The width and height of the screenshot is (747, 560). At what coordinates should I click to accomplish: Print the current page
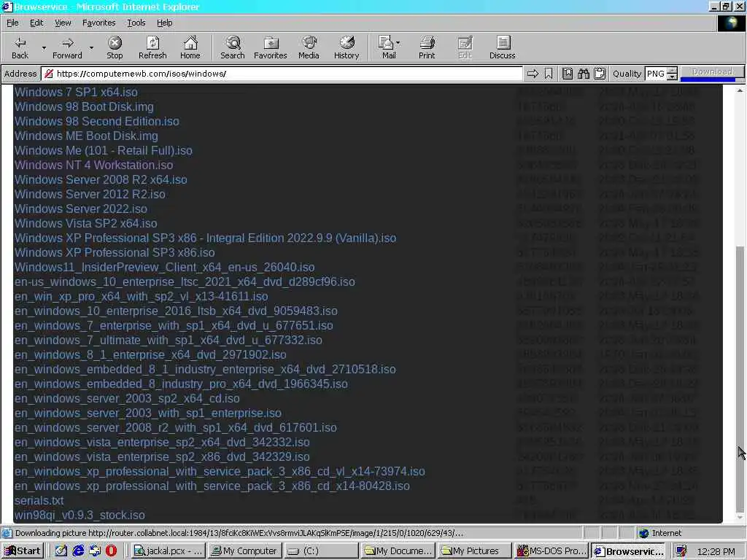coord(427,47)
